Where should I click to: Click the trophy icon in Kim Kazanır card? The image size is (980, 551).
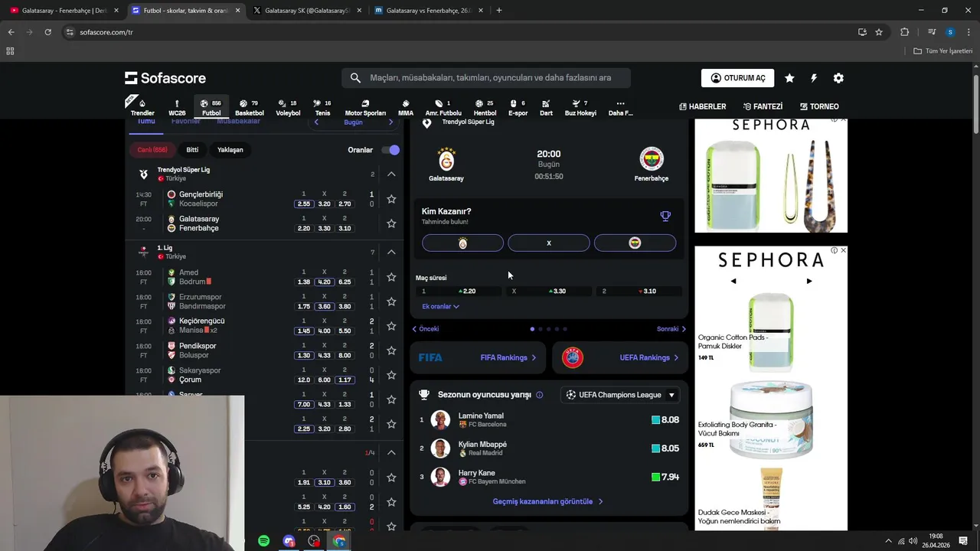[665, 216]
